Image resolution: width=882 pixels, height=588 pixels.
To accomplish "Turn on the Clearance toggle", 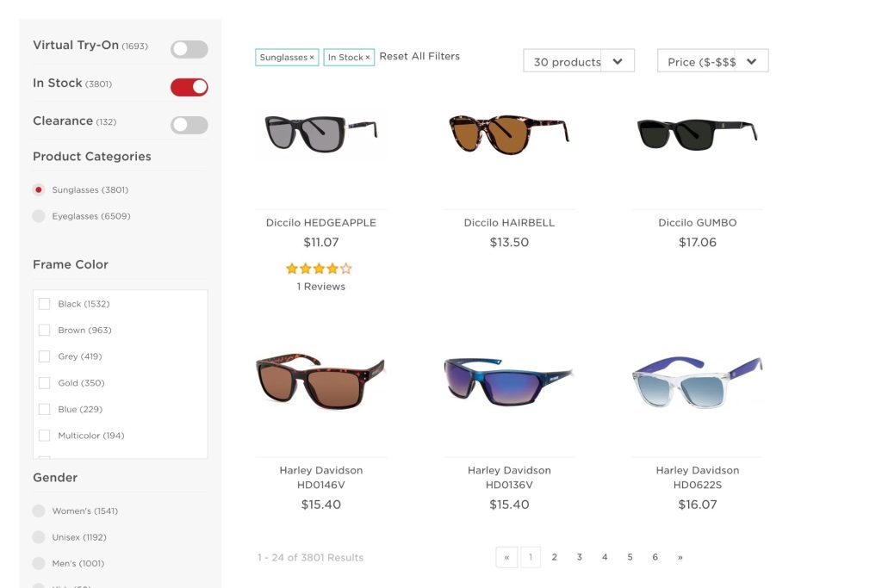I will [x=189, y=125].
